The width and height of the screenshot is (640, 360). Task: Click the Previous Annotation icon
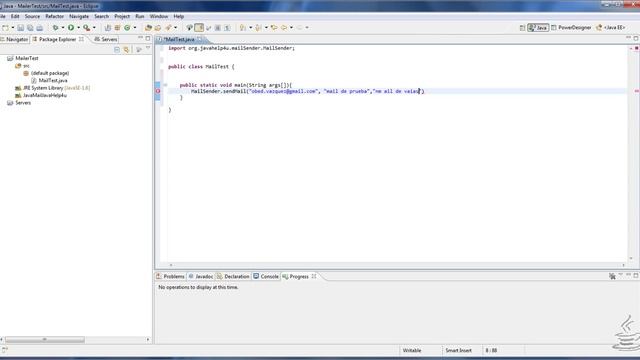point(258,27)
